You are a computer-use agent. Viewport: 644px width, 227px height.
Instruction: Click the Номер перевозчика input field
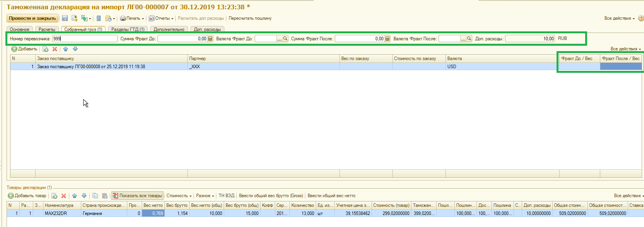pos(85,39)
